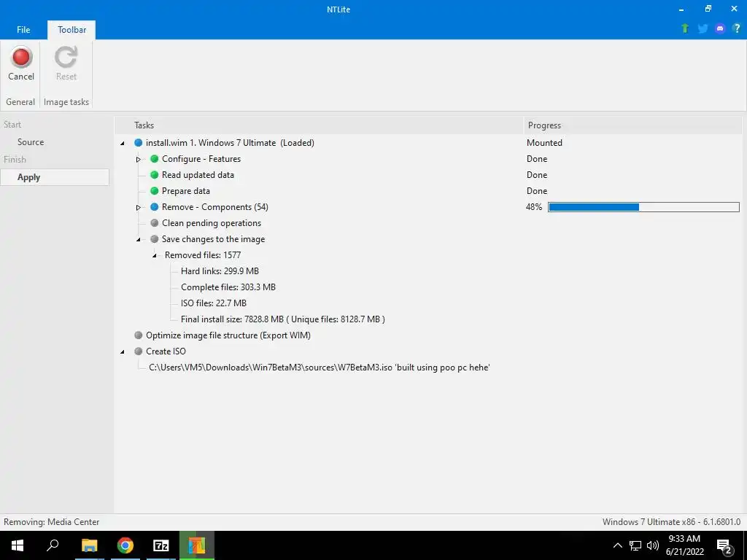Select the Apply page in sidebar

pyautogui.click(x=55, y=177)
